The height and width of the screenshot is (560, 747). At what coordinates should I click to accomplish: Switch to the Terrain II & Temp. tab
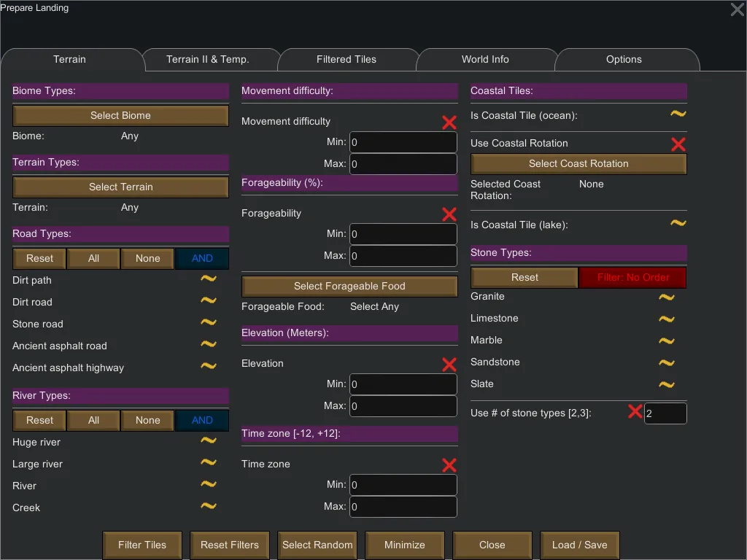click(x=208, y=60)
